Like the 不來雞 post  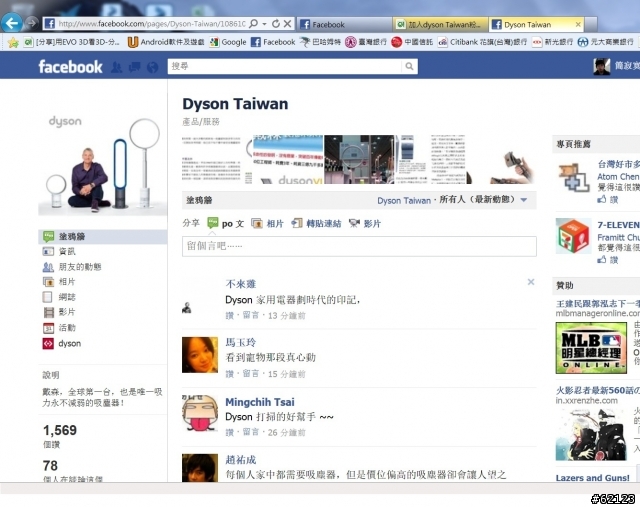229,316
